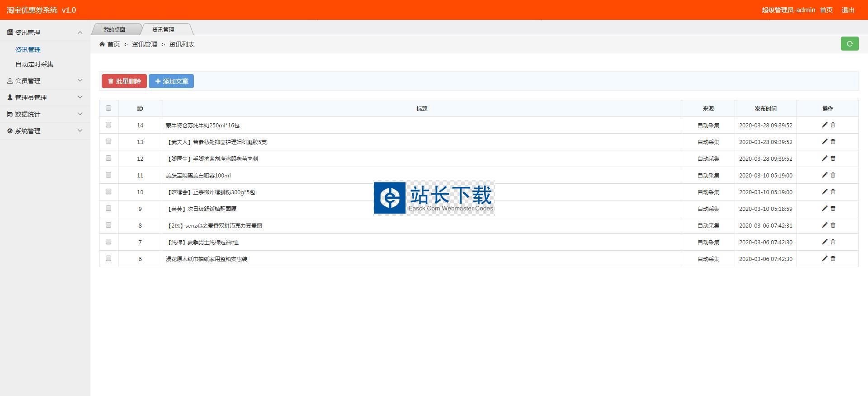Delete the article with ID 7
Image resolution: width=868 pixels, height=396 pixels.
coord(833,242)
